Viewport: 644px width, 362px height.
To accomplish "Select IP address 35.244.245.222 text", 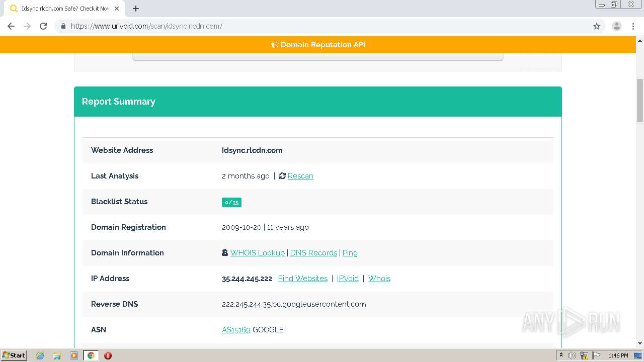I will [247, 279].
